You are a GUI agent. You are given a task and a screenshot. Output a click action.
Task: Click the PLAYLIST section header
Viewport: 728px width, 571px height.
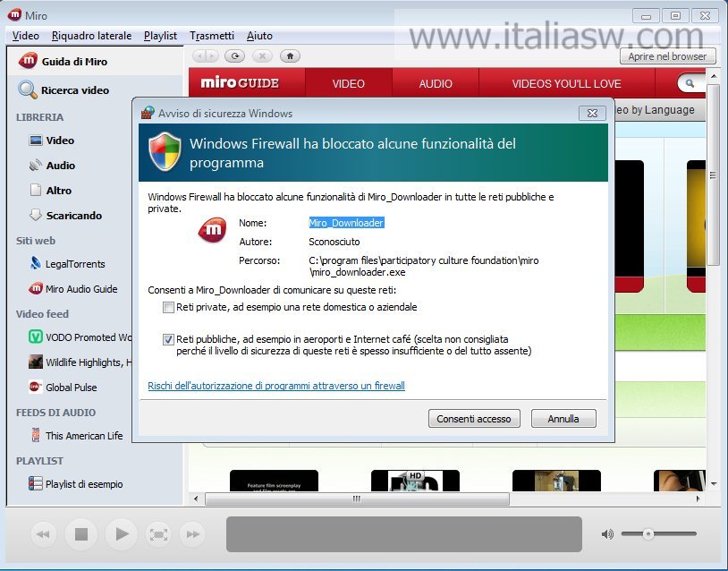coord(39,461)
